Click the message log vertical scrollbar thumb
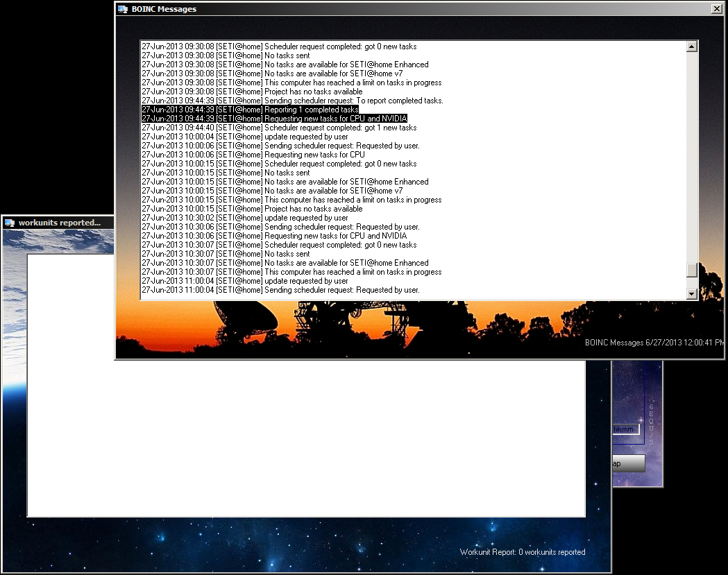Screen dimensions: 728x575 (692, 270)
